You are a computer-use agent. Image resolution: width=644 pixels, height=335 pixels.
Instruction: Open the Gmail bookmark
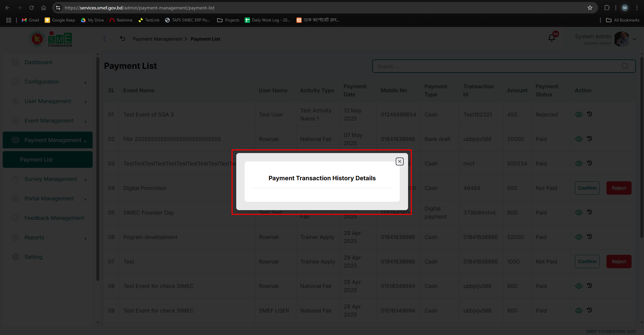pyautogui.click(x=30, y=20)
